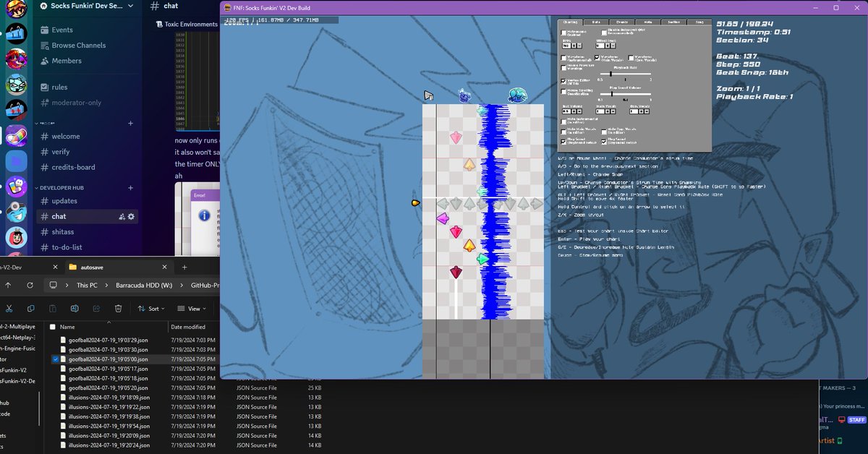Click This PC in the Explorer address bar
868x454 pixels.
(x=87, y=285)
